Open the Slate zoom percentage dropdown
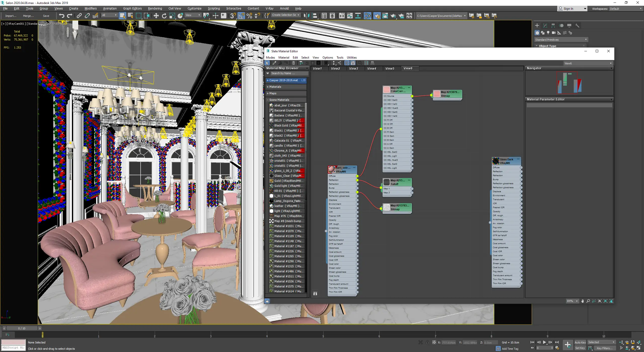Image resolution: width=644 pixels, height=352 pixels. [577, 301]
